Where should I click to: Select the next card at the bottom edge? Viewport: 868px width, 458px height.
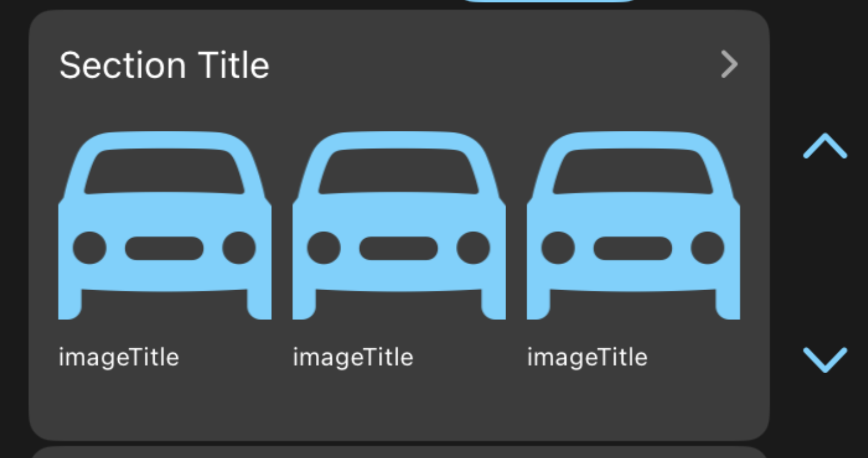[x=399, y=453]
